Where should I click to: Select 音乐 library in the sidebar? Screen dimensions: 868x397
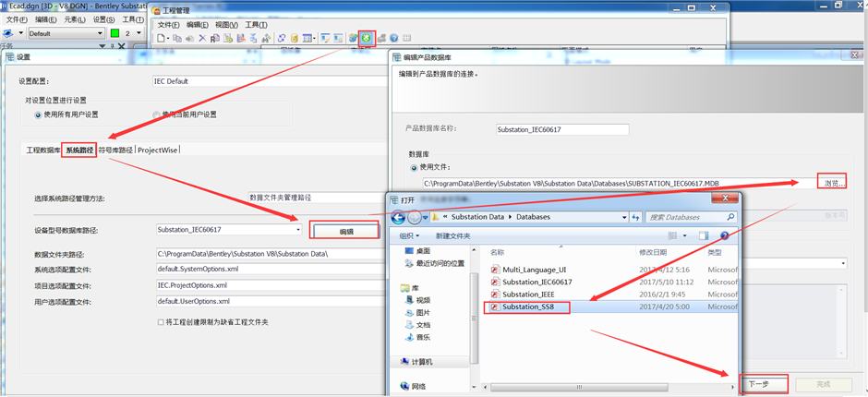tap(418, 337)
